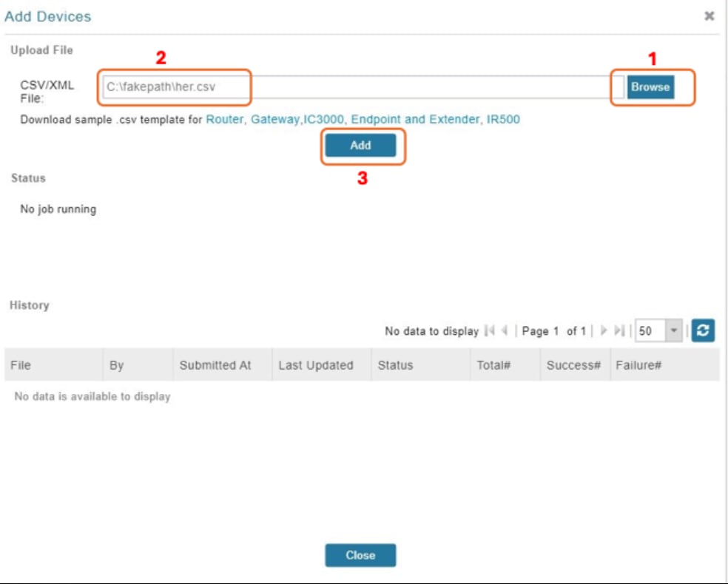Download the Endpoint and Extender template
The image size is (728, 584).
point(415,119)
